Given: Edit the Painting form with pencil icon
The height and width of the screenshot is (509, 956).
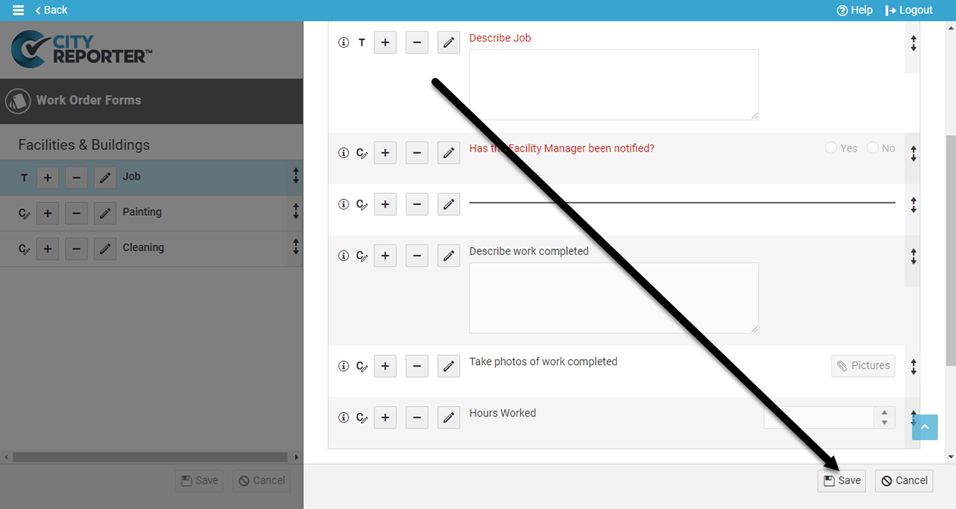Looking at the screenshot, I should pyautogui.click(x=105, y=213).
